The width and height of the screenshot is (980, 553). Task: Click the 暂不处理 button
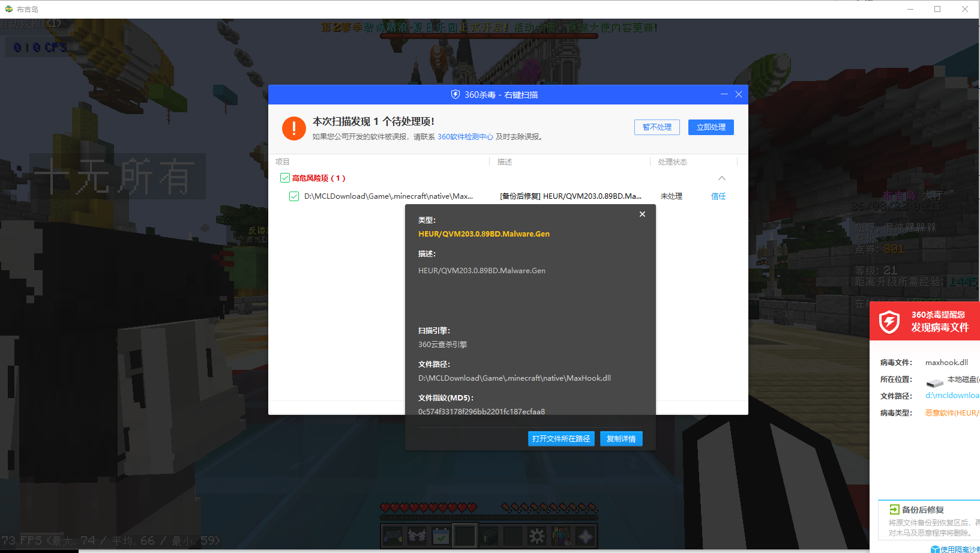pos(657,127)
